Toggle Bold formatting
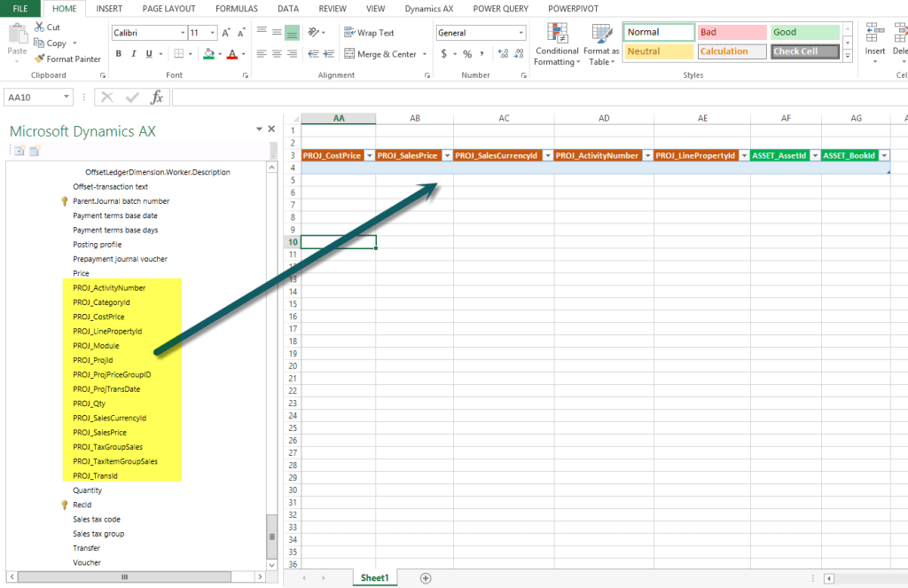The width and height of the screenshot is (908, 588). 118,53
